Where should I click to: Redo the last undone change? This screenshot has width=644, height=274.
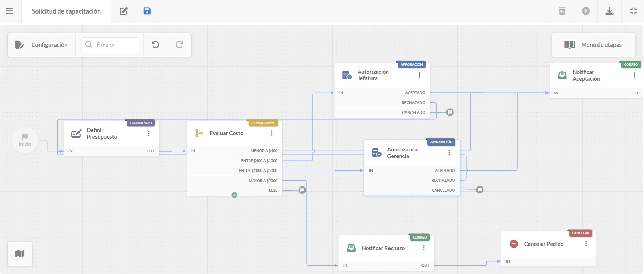click(x=179, y=45)
